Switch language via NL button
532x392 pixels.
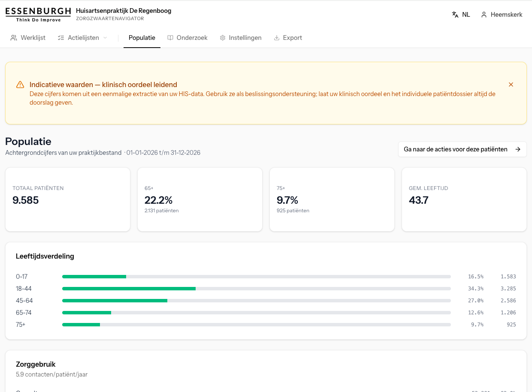click(461, 15)
